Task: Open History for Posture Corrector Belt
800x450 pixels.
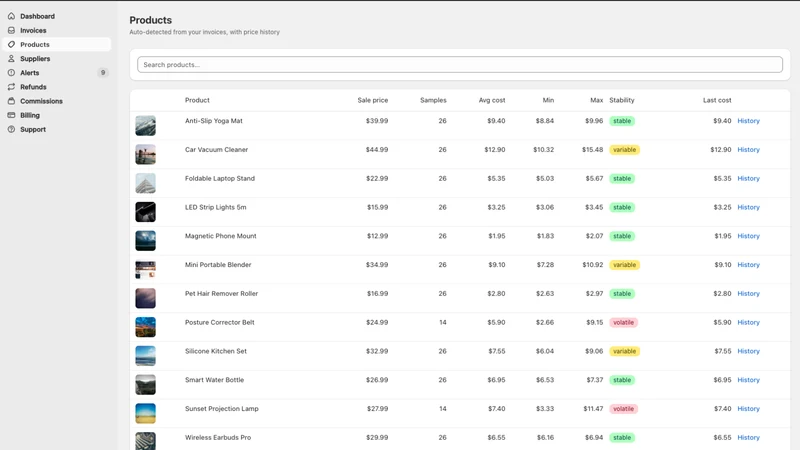Action: click(x=748, y=322)
